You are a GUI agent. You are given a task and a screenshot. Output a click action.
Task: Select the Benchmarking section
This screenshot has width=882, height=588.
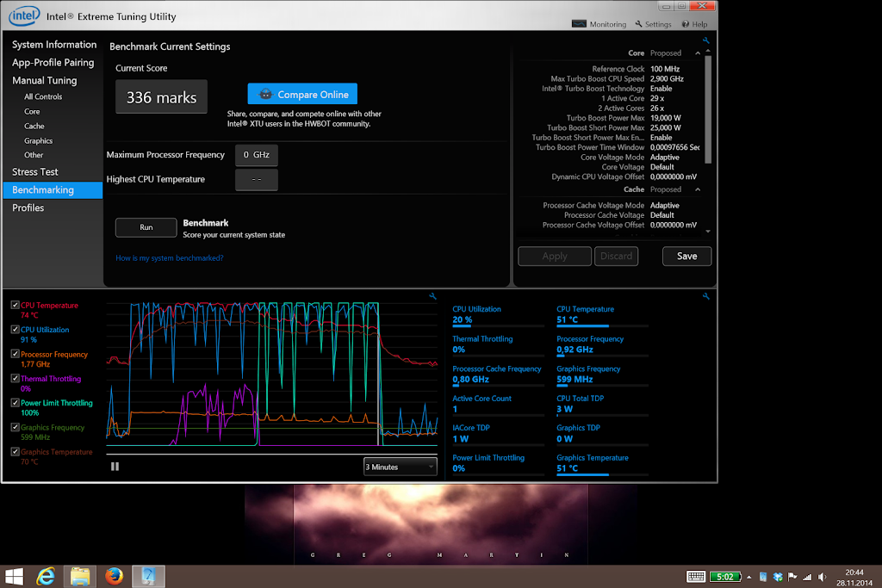[x=53, y=190]
